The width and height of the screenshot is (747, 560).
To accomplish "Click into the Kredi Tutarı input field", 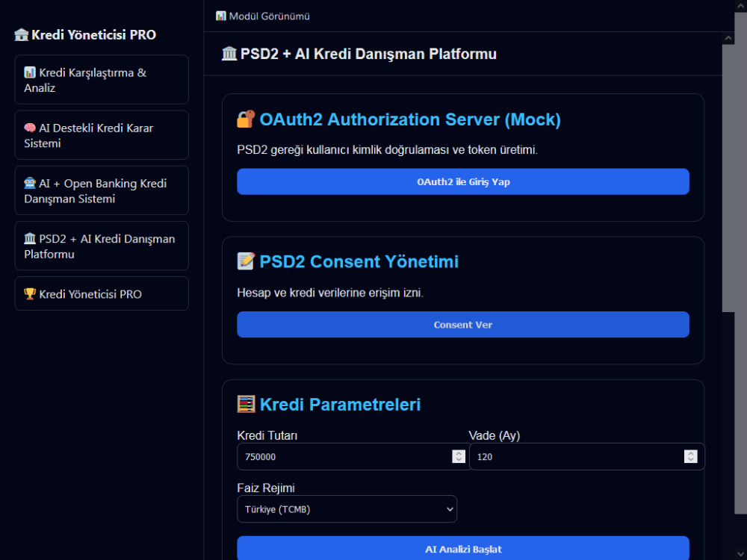I will [x=353, y=457].
